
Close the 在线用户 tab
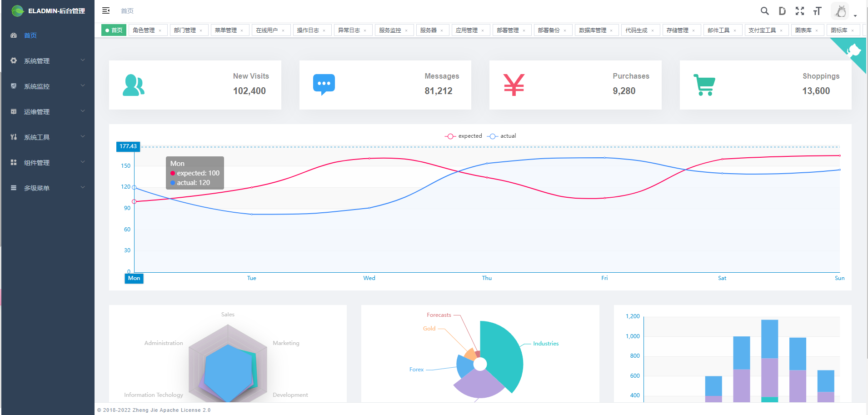click(x=283, y=30)
